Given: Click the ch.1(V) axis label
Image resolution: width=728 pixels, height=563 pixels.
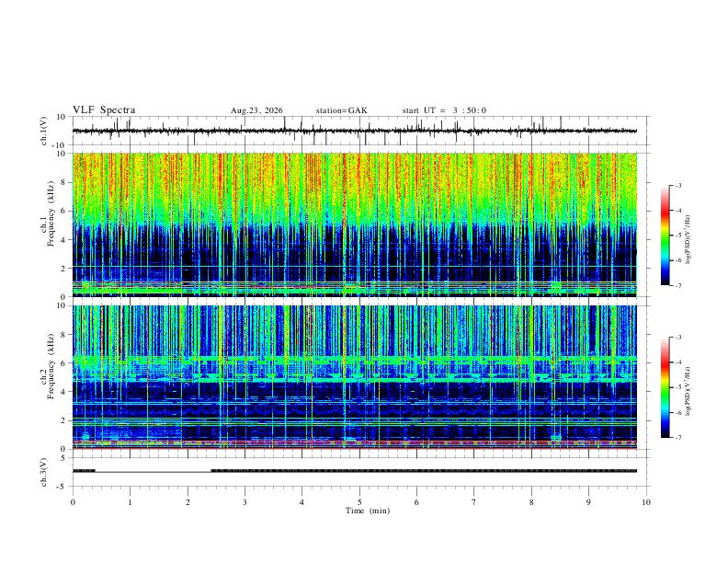Looking at the screenshot, I should coord(44,131).
